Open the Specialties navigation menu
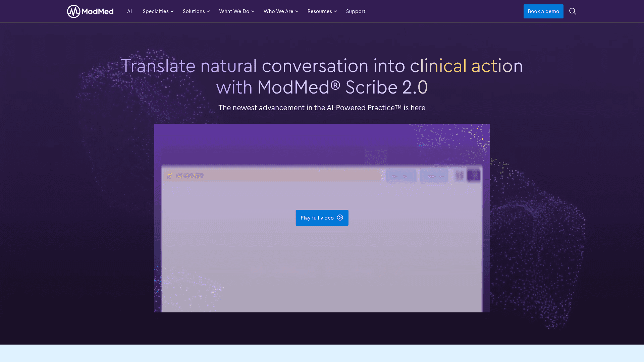644x362 pixels. pyautogui.click(x=156, y=11)
